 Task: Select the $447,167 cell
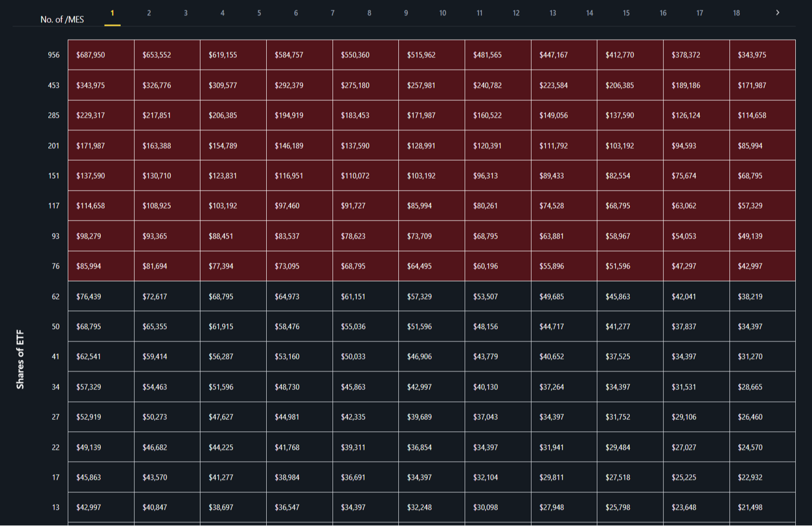(564, 55)
